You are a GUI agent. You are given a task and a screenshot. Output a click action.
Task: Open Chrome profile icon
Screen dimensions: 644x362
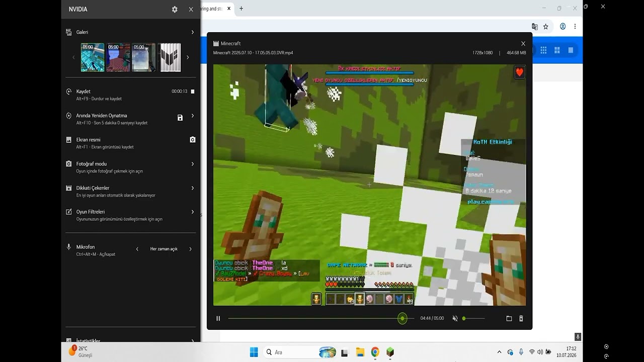[563, 27]
